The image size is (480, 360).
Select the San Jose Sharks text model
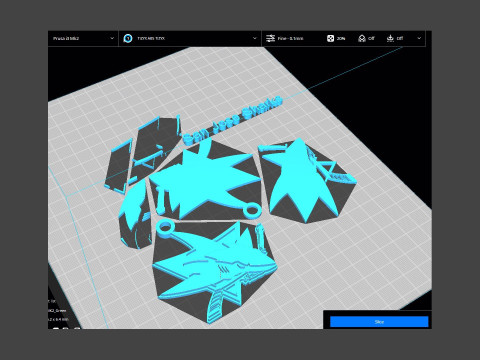(x=233, y=120)
